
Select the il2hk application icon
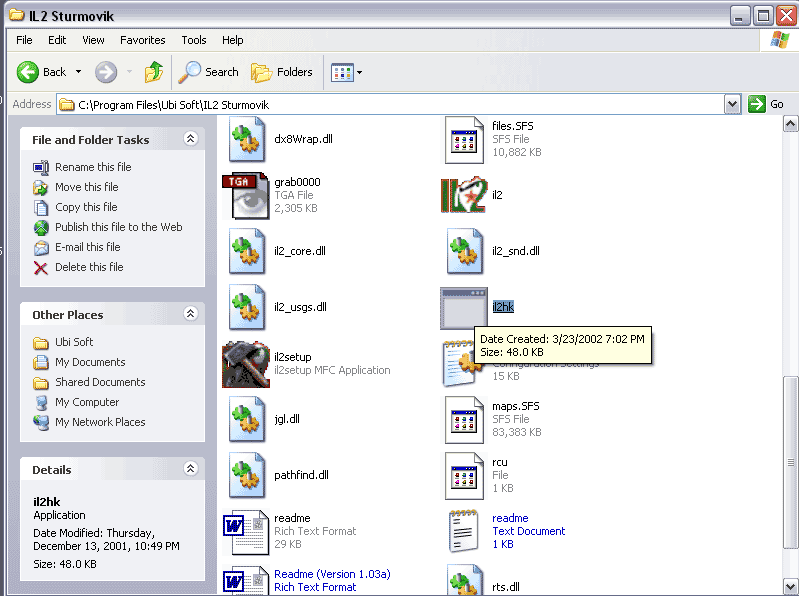point(464,308)
